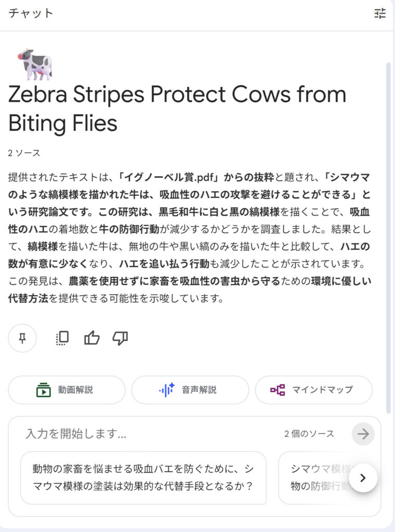The image size is (395, 532).
Task: Open the 2 個のソース source selector
Action: 309,434
